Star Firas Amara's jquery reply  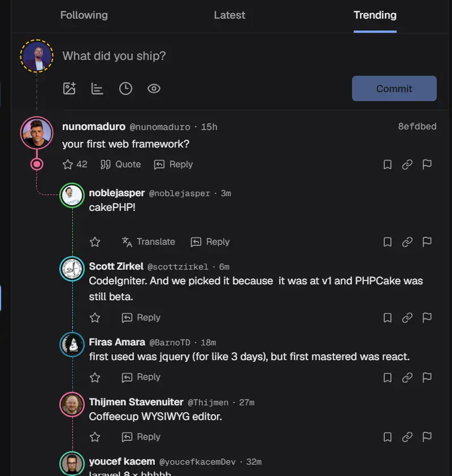(95, 377)
